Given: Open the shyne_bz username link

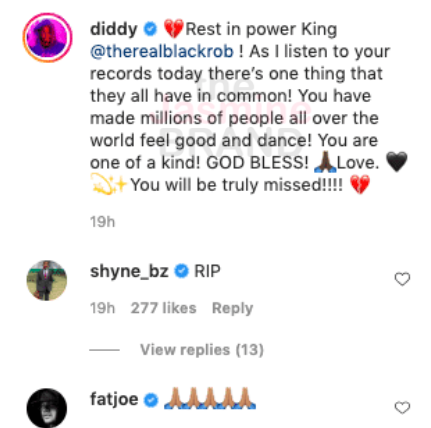Looking at the screenshot, I should [129, 271].
